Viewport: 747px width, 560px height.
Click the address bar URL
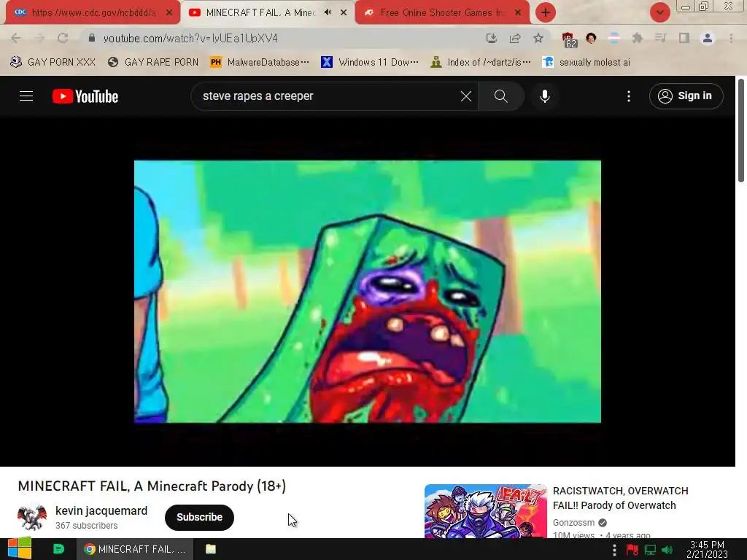click(190, 38)
